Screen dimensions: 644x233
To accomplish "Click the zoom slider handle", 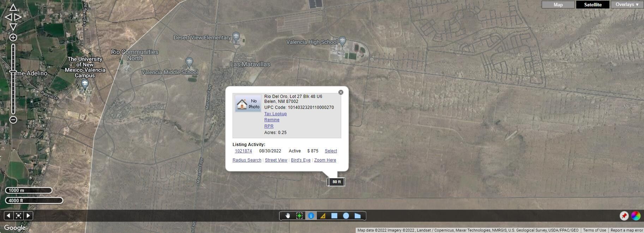I will [13, 72].
